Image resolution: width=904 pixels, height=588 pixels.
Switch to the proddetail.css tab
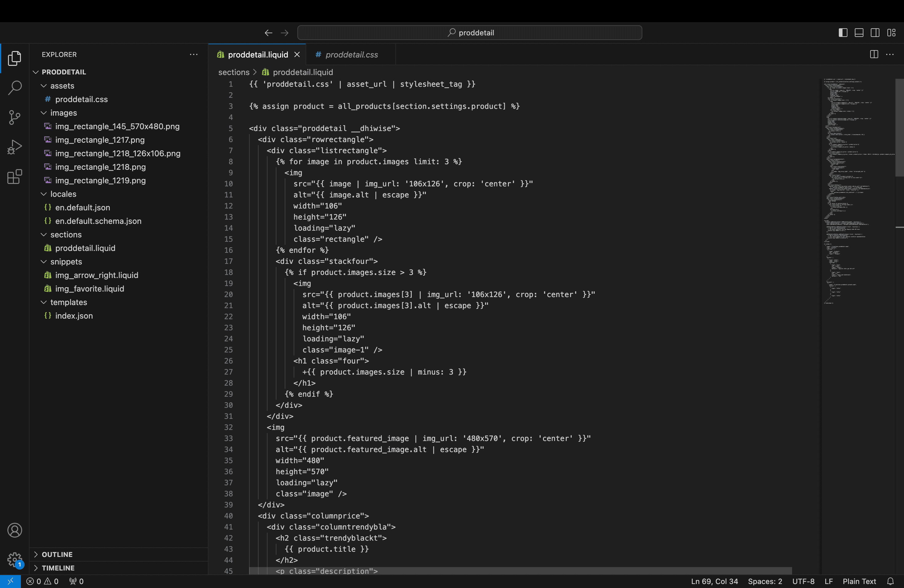(x=351, y=55)
